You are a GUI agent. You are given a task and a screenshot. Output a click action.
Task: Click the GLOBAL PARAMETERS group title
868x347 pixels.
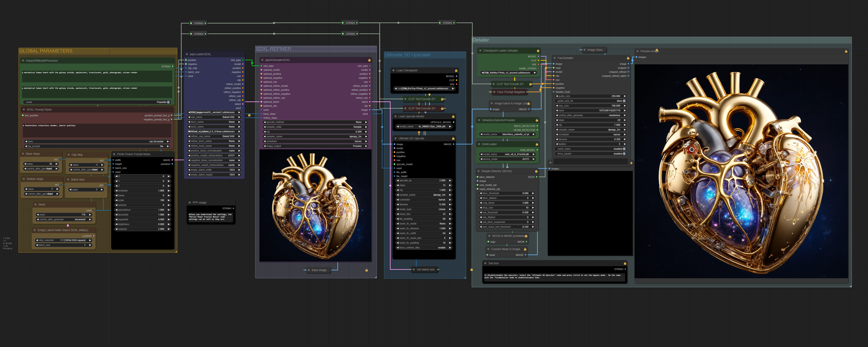(x=46, y=51)
